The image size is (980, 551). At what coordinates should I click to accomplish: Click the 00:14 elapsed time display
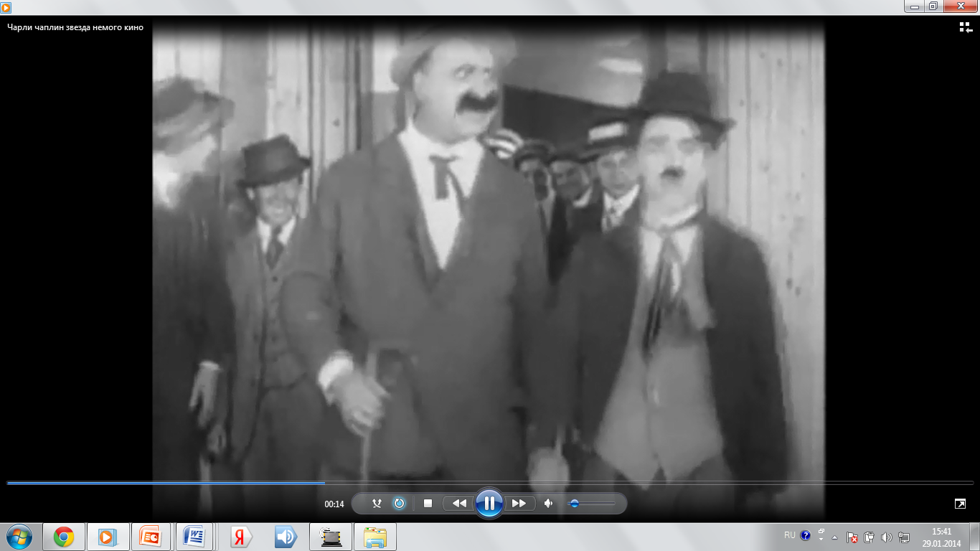click(x=334, y=504)
